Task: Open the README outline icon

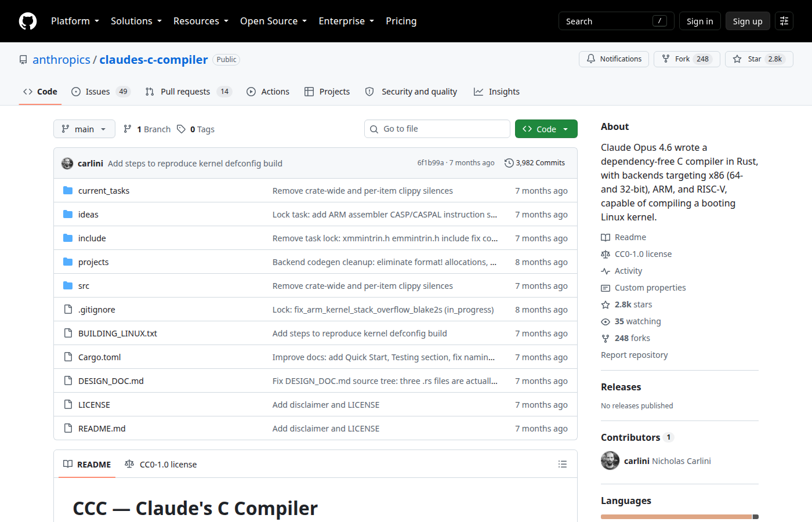Action: coord(562,464)
